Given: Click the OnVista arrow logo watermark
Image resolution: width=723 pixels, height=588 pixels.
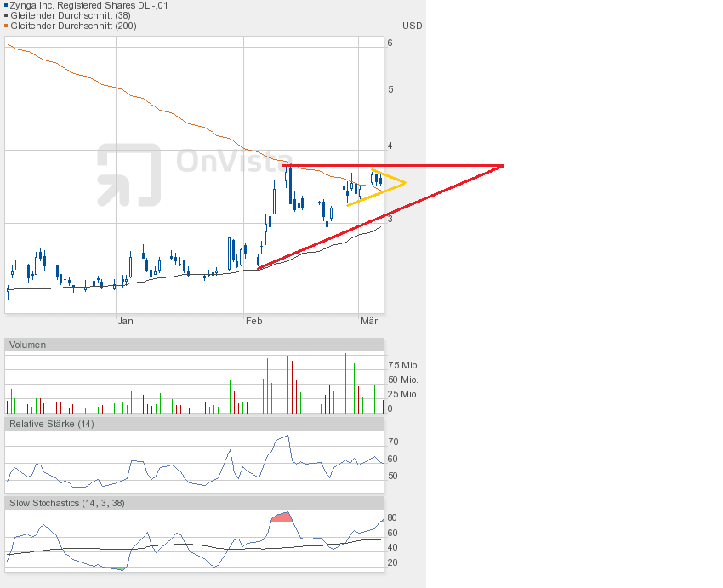Looking at the screenshot, I should (x=128, y=174).
